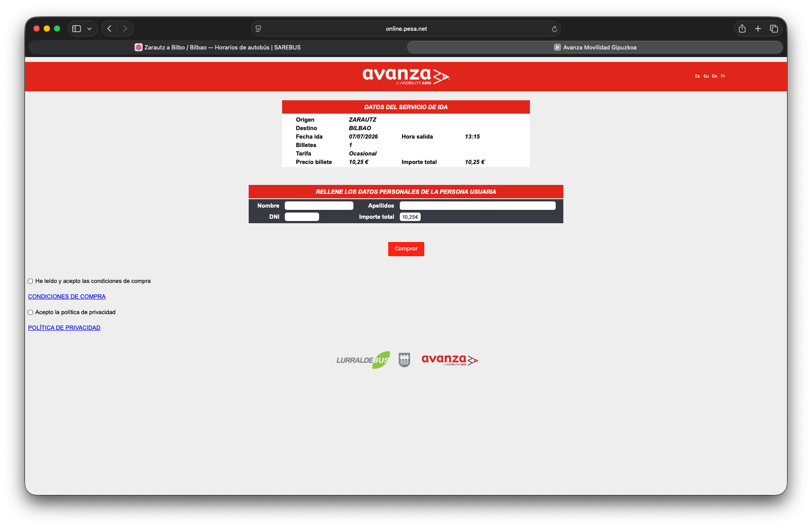Check accept política de privacidad checkbox
Viewport: 812px width, 528px height.
pos(30,312)
